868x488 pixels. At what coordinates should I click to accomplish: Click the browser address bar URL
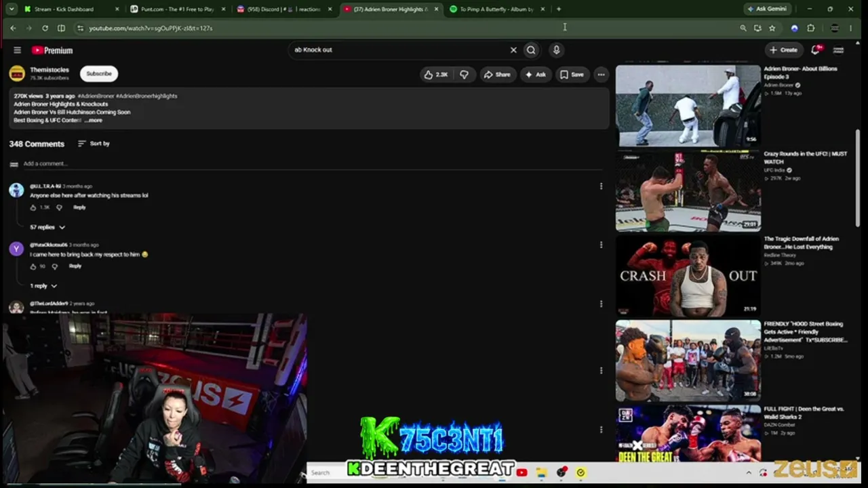point(151,28)
